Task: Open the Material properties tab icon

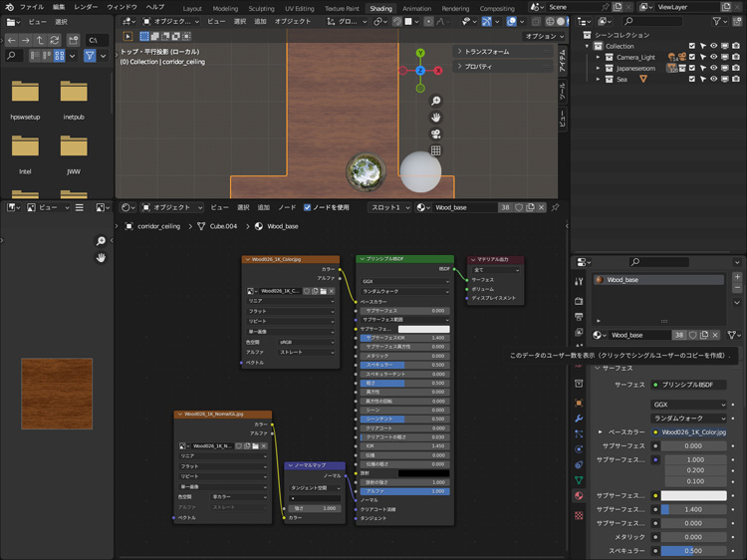Action: pyautogui.click(x=579, y=495)
